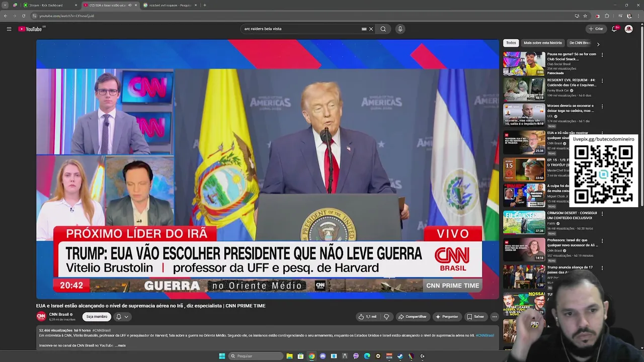644x362 pixels.
Task: Clear the search box text
Action: click(x=371, y=29)
